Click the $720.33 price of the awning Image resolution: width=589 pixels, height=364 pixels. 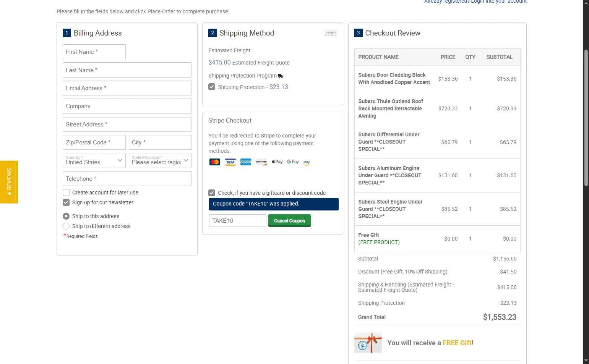pyautogui.click(x=448, y=108)
